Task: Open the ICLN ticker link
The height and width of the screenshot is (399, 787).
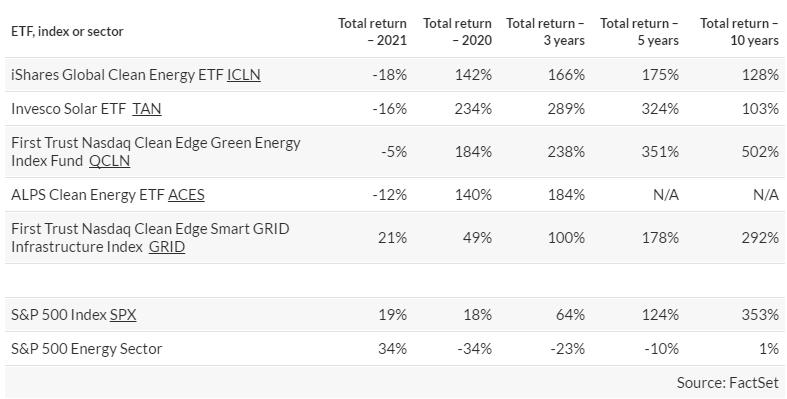Action: [244, 75]
